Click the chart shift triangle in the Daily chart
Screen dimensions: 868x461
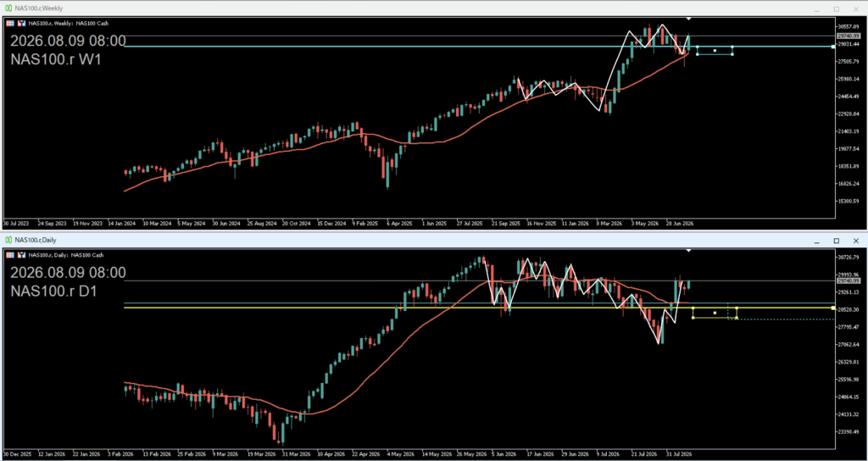(x=688, y=251)
